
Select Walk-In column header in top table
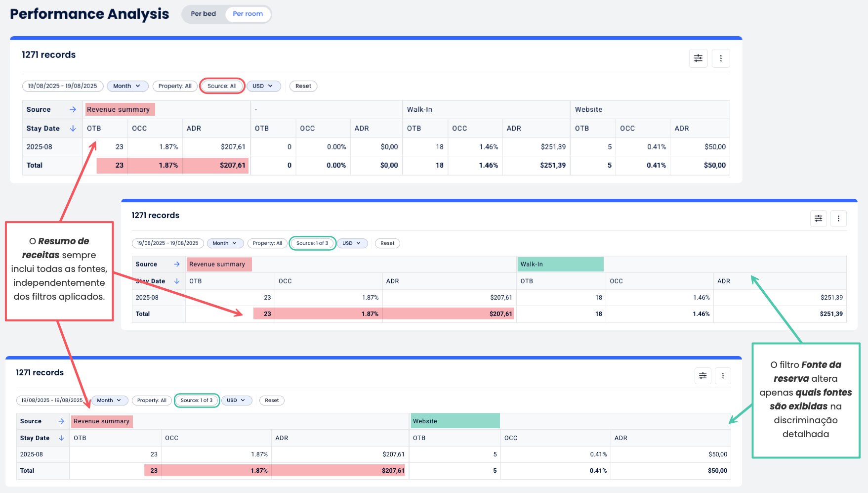pos(419,110)
